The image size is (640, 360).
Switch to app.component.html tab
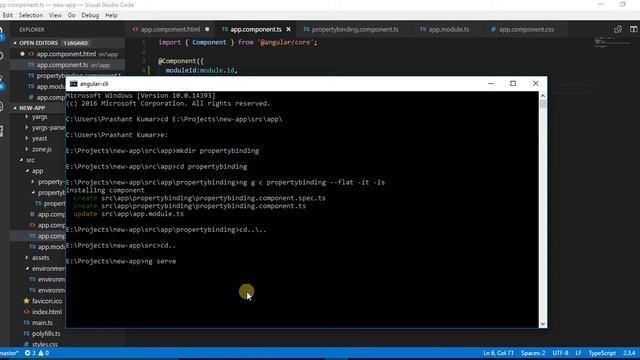[170, 29]
